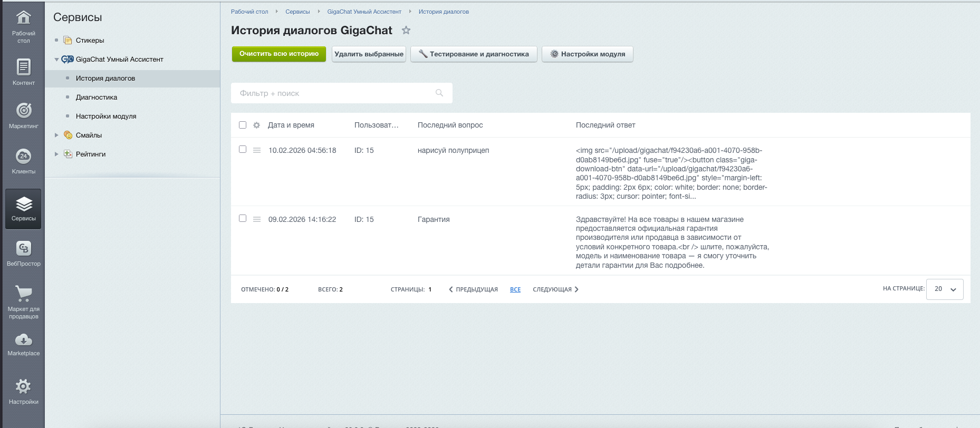Screen dimensions: 980x428
Task: Select История диалогов in the tree menu
Action: click(105, 78)
